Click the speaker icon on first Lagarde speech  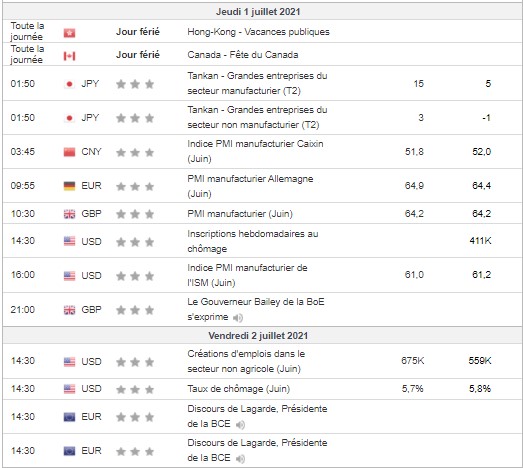[240, 425]
